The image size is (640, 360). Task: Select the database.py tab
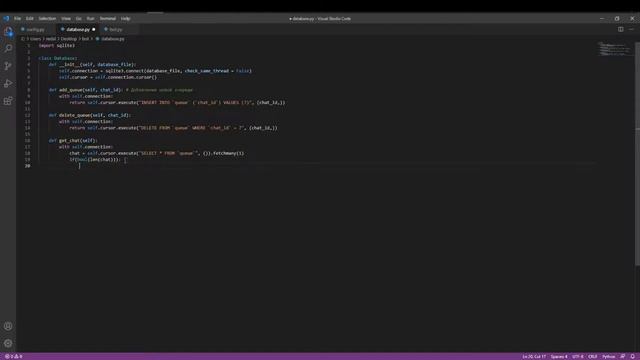click(78, 29)
